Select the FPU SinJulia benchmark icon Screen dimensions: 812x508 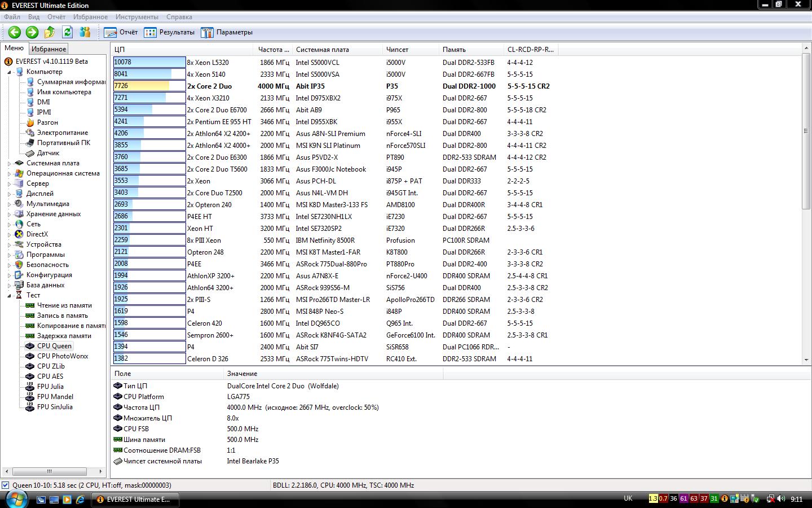[x=30, y=407]
